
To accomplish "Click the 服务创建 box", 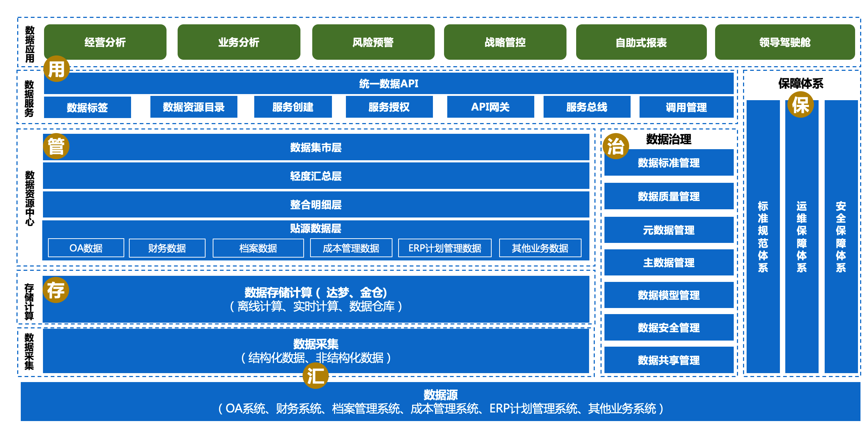I will tap(293, 107).
